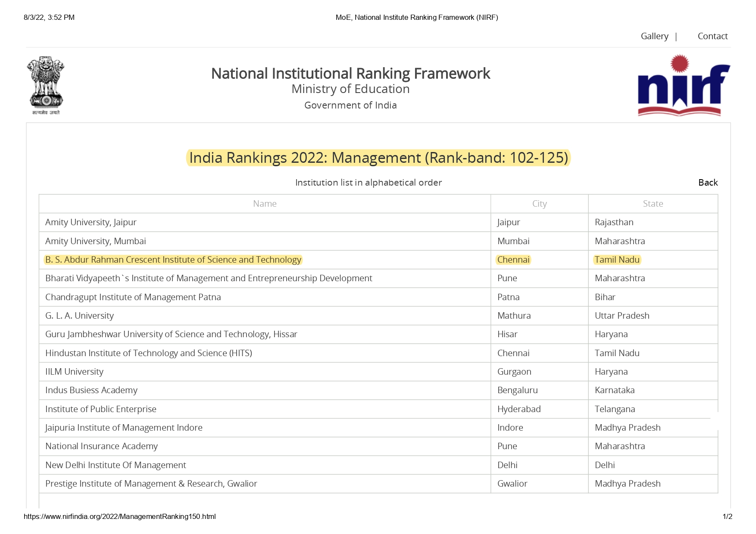Click the highlighted Tamil Nadu state cell
This screenshot has height=534, width=756.
(617, 260)
